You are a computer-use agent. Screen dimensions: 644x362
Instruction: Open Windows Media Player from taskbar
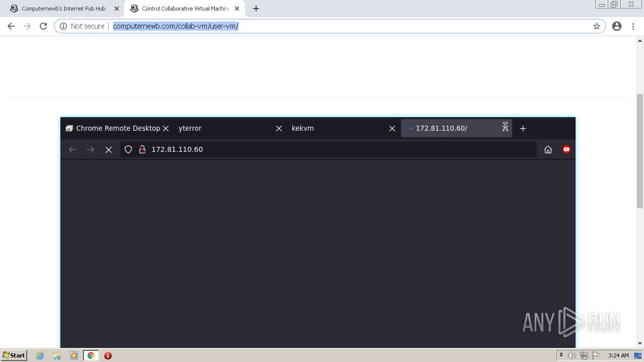pyautogui.click(x=73, y=355)
